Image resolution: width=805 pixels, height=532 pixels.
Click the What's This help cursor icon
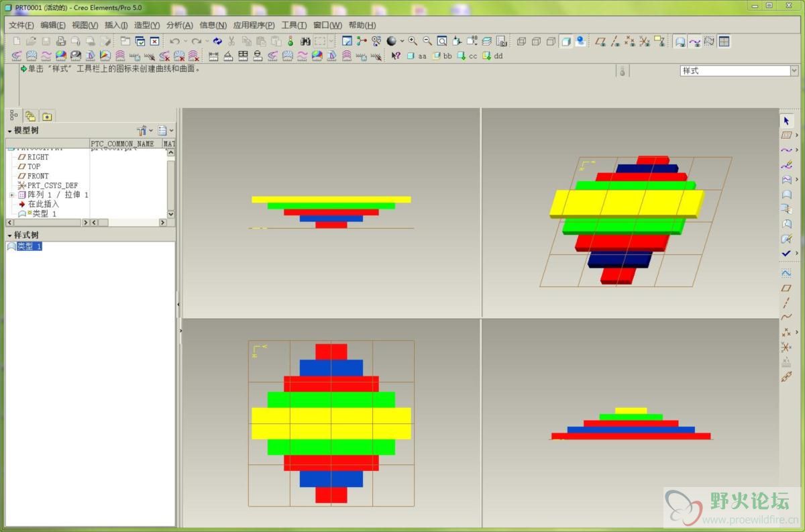point(396,56)
